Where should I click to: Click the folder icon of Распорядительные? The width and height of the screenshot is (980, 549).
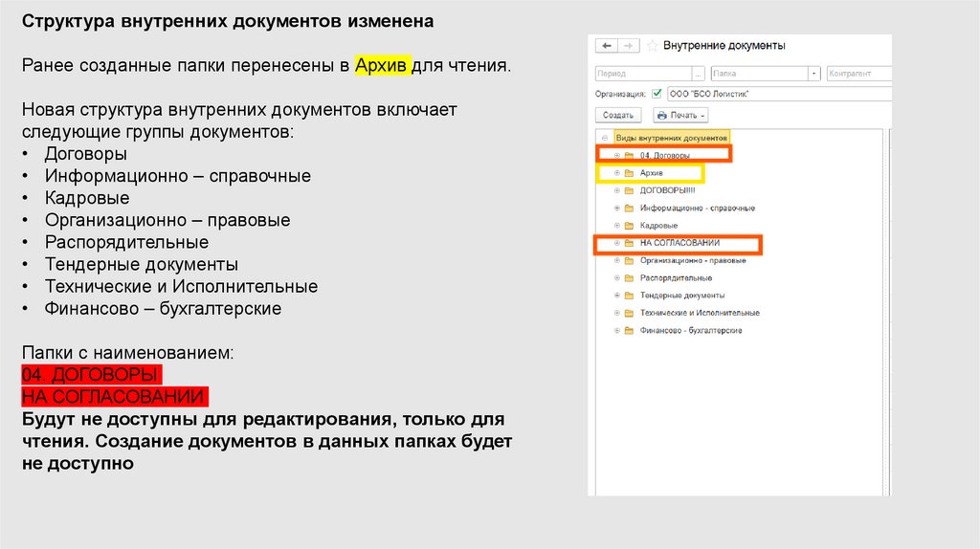[630, 278]
